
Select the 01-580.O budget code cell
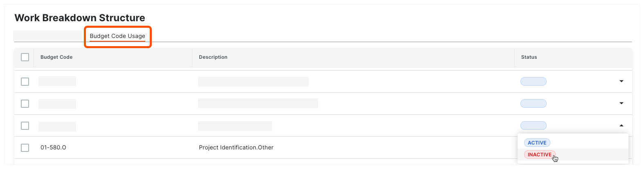tap(53, 147)
